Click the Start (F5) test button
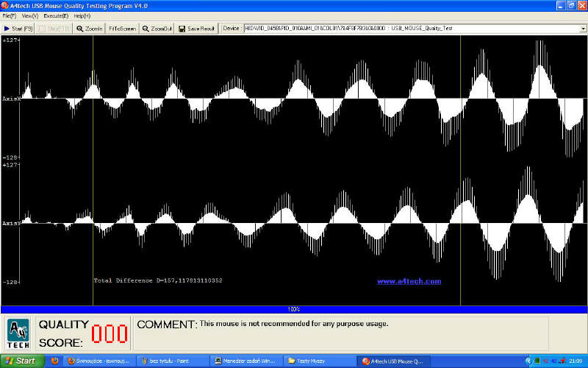 [18, 29]
